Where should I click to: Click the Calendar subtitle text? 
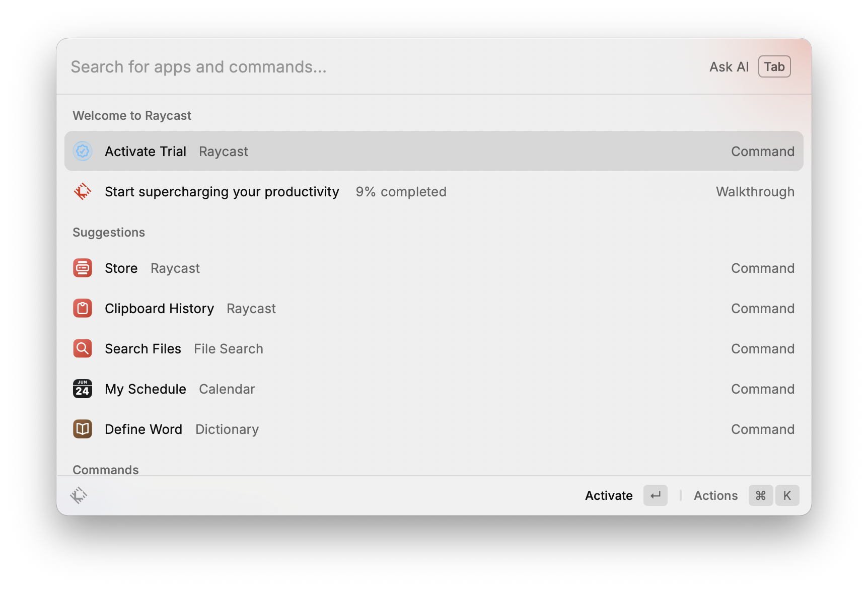227,389
